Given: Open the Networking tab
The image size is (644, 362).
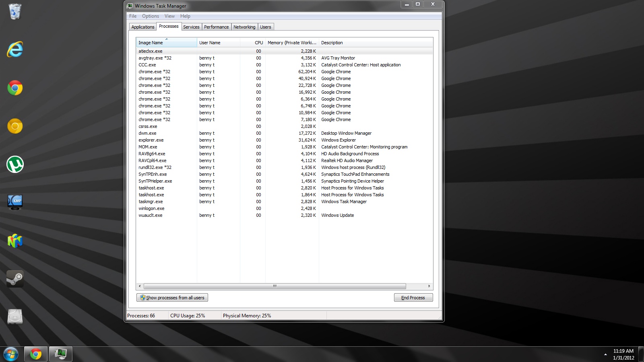Looking at the screenshot, I should (x=244, y=27).
